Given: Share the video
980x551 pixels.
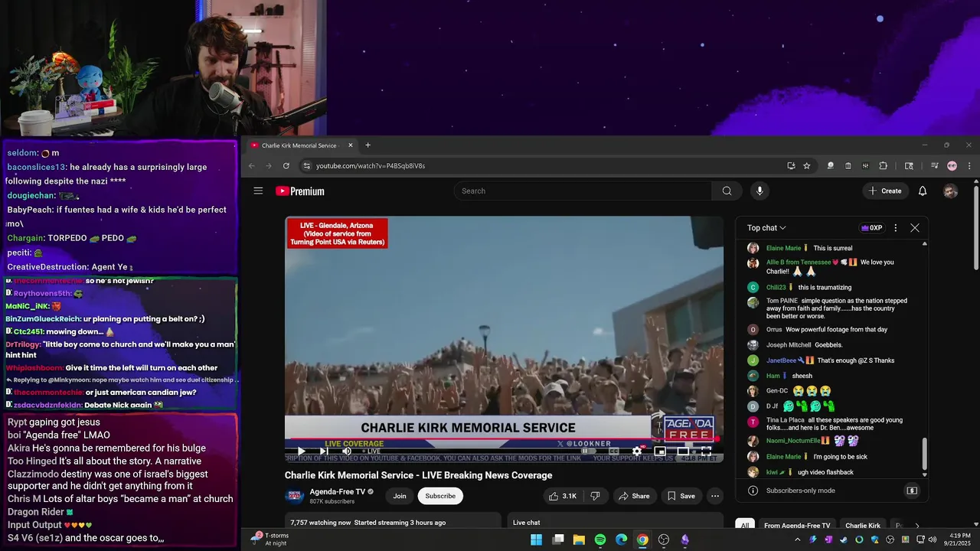Looking at the screenshot, I should [634, 496].
